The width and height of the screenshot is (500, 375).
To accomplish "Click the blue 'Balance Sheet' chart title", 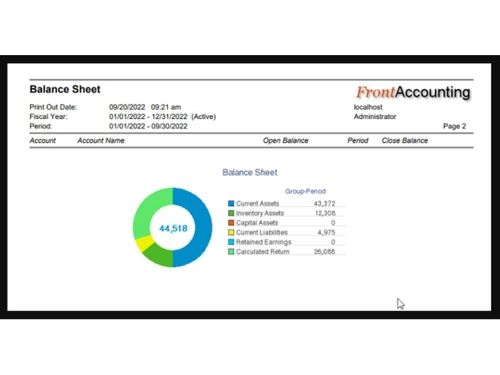I will pyautogui.click(x=250, y=172).
